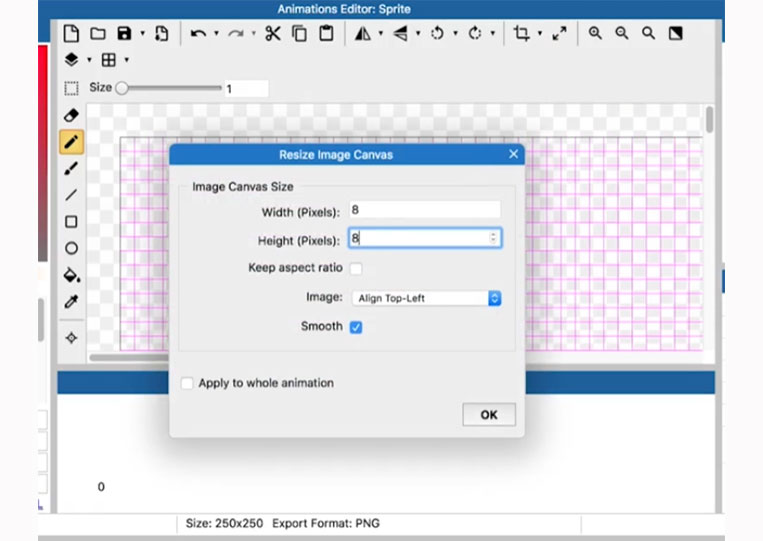Expand rotate counter-clockwise options arrow
Image resolution: width=763 pixels, height=541 pixels.
click(455, 34)
